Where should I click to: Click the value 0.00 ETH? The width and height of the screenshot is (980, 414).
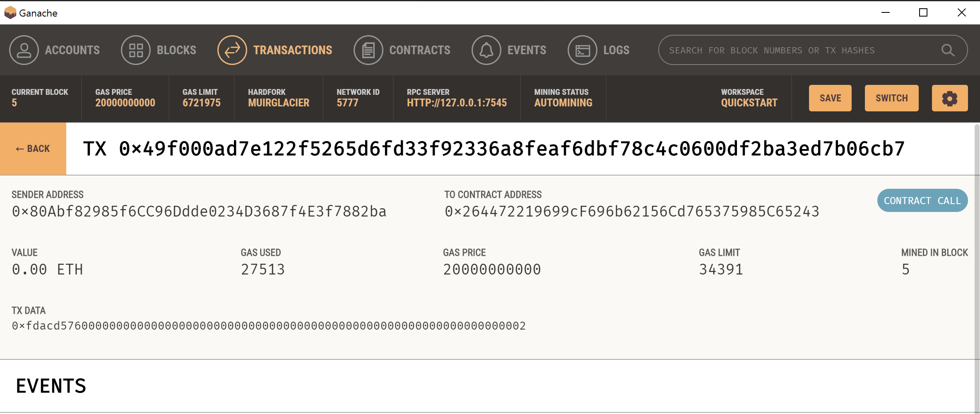coord(48,270)
